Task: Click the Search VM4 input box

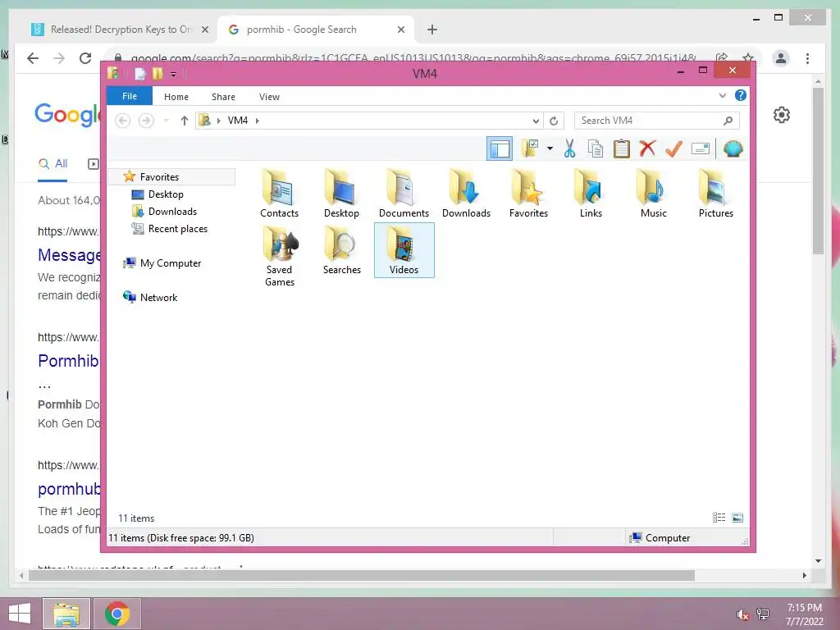Action: [x=657, y=121]
